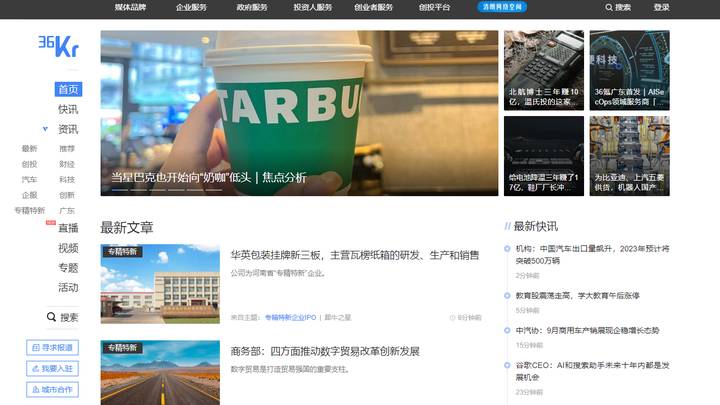Select the 推荐 subcategory

pos(67,148)
